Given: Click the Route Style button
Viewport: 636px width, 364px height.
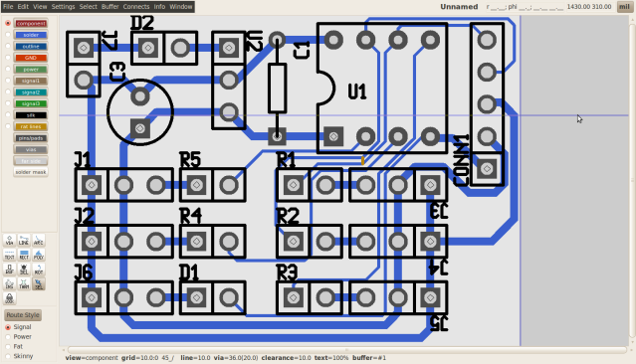Looking at the screenshot, I should (x=23, y=315).
